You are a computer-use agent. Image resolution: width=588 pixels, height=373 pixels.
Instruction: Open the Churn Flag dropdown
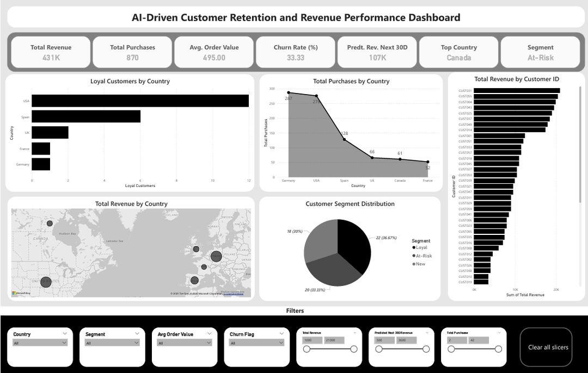[x=257, y=343]
